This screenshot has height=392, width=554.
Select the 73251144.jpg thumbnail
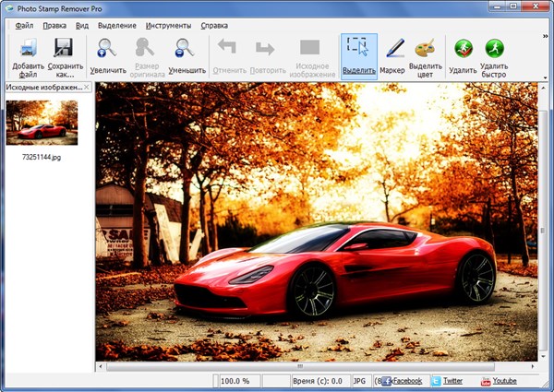42,123
